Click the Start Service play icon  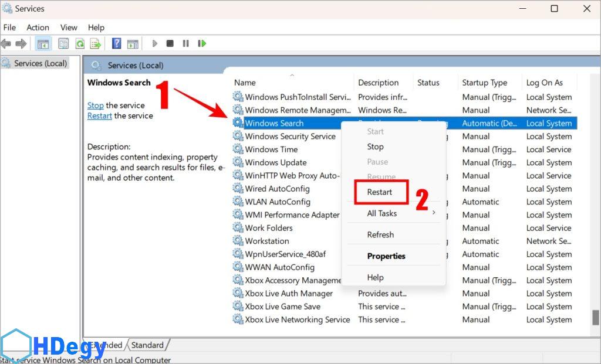(155, 43)
